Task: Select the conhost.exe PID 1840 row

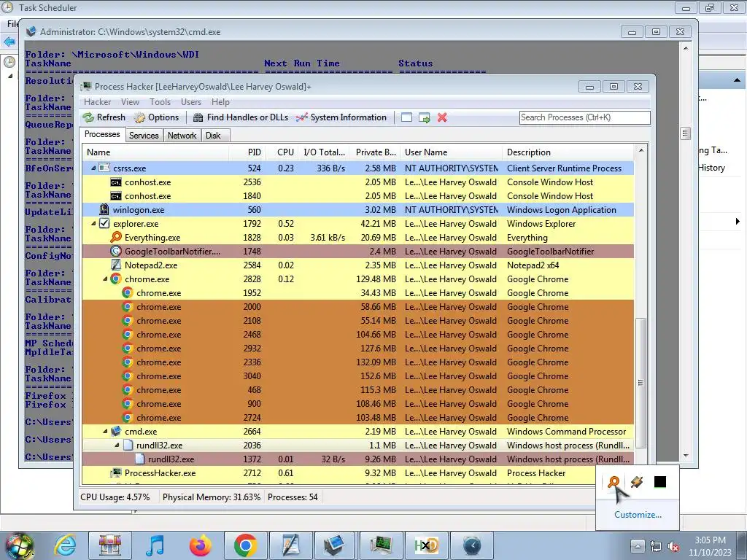Action: click(357, 195)
